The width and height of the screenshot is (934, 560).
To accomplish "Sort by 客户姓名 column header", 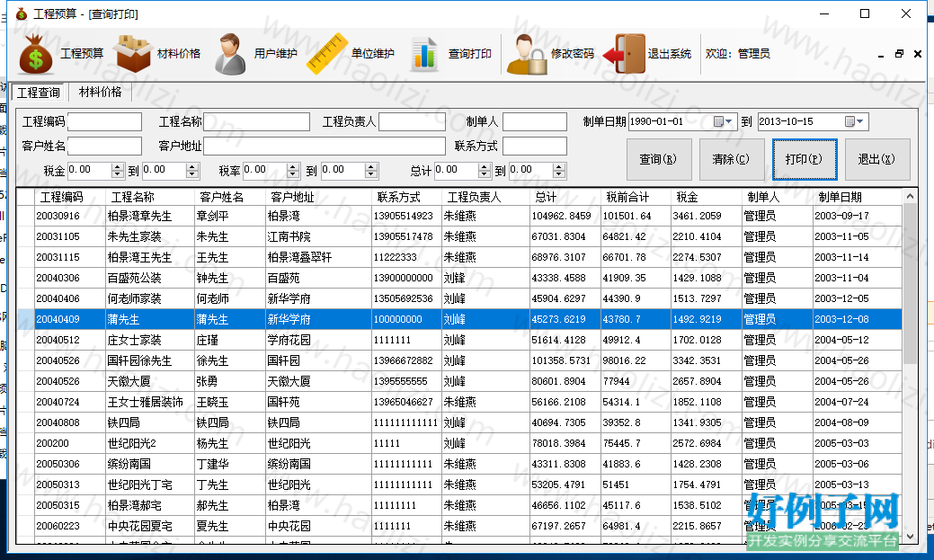I will tap(230, 197).
